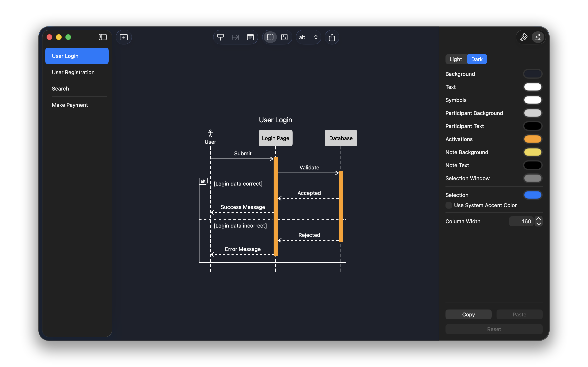Screen dimensions: 588x367
Task: Open the sliders settings inspector
Action: click(x=538, y=37)
